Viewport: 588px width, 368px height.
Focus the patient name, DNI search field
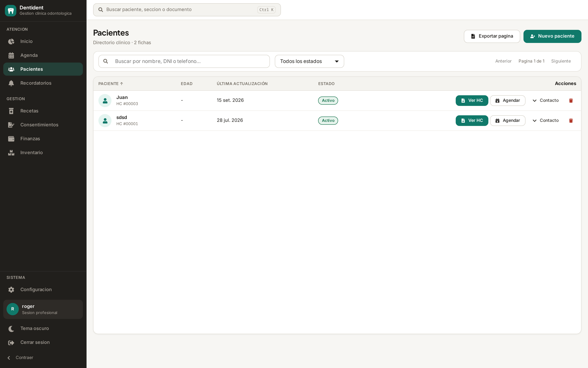[x=184, y=61]
